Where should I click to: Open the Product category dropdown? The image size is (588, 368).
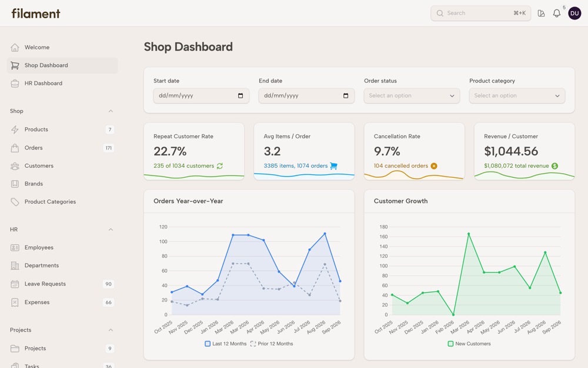pyautogui.click(x=517, y=96)
